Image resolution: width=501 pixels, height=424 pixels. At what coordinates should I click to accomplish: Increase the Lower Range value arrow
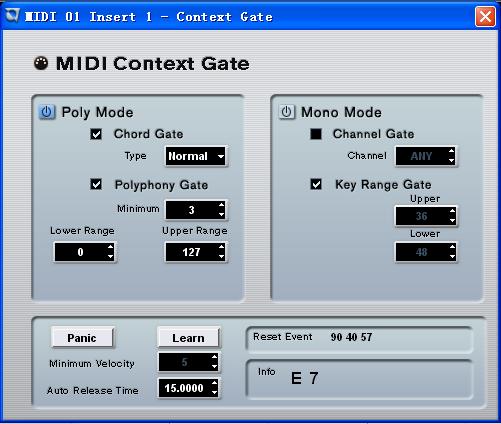coord(111,247)
